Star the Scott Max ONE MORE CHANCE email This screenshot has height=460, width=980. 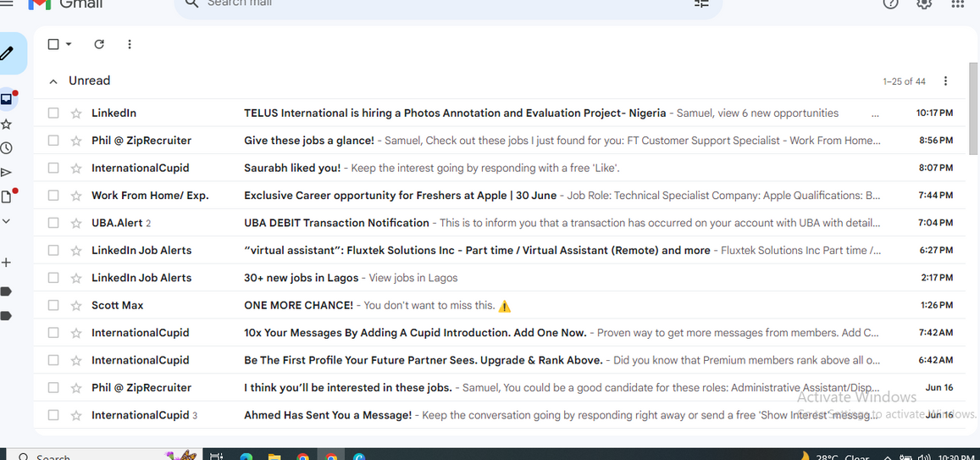[76, 306]
